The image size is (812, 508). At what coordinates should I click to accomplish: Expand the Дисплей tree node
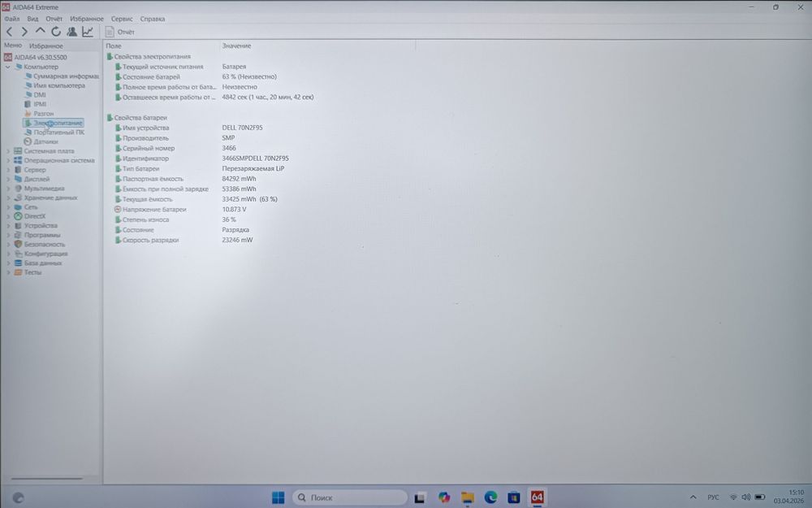(8, 180)
